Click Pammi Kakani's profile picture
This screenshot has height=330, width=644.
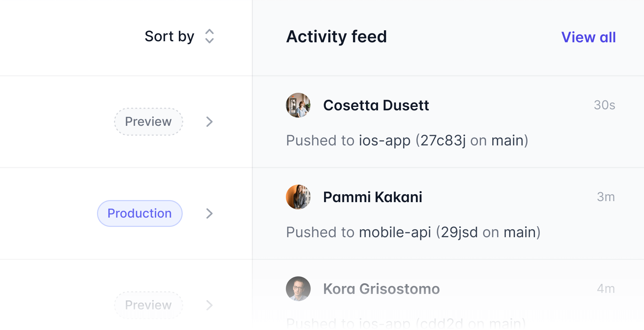tap(298, 197)
